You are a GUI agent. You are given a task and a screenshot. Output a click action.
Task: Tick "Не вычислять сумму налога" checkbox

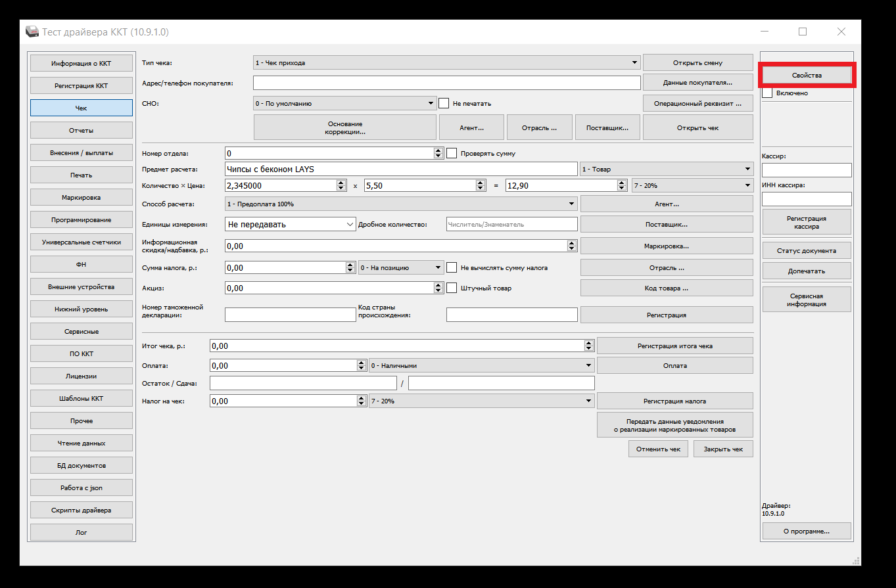452,267
